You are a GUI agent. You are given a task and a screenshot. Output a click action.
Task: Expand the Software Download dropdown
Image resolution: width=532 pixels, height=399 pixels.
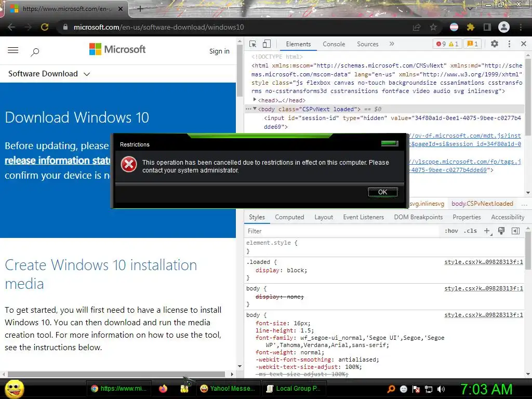[x=49, y=74]
